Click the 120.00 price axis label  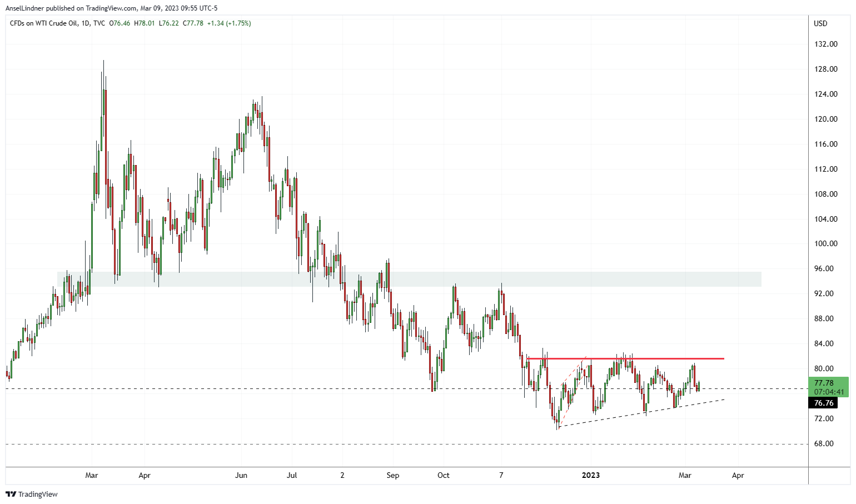(825, 119)
